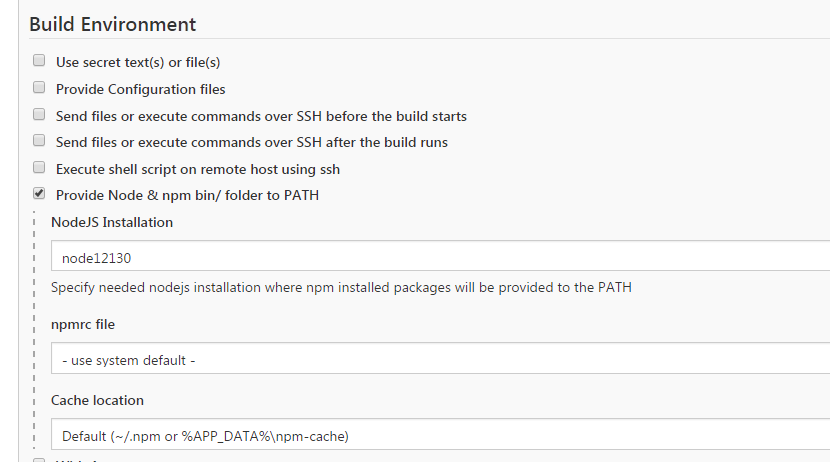Expand the npmrc file '- use system default -' dropdown
Image resolution: width=830 pixels, height=462 pixels.
(440, 359)
